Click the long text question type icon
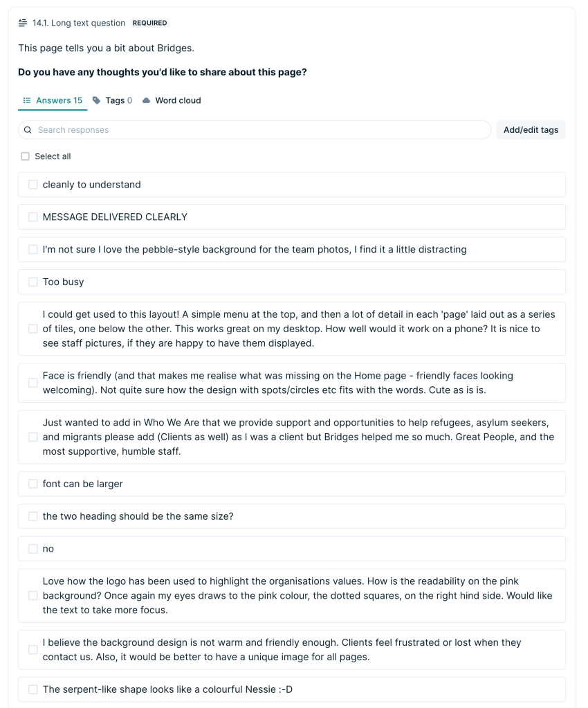This screenshot has width=588, height=708. point(21,22)
